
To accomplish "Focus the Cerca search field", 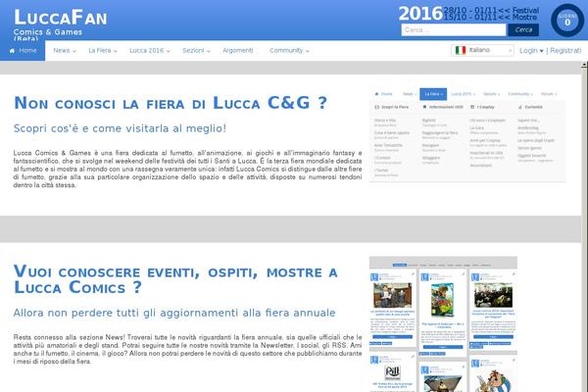I will click(x=454, y=30).
